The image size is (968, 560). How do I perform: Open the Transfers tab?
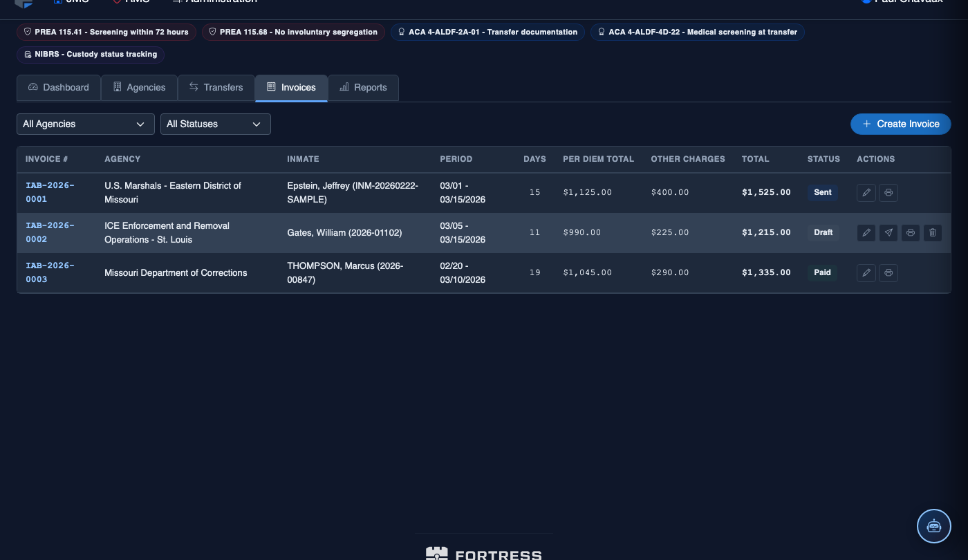point(216,88)
